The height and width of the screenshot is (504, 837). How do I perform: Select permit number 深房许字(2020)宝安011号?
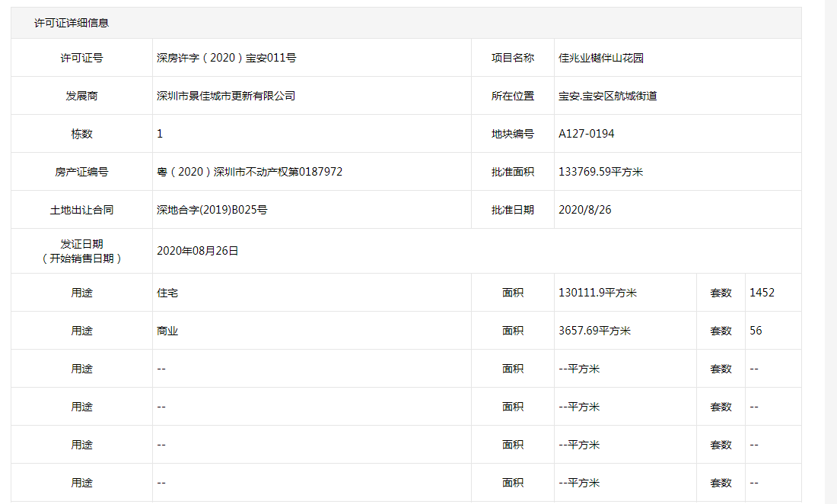(226, 58)
